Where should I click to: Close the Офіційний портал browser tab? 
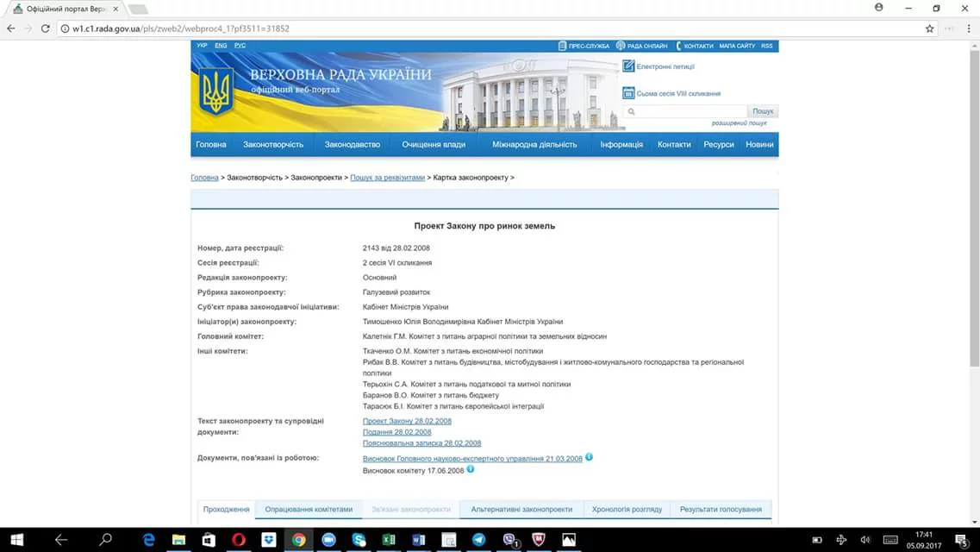click(115, 9)
